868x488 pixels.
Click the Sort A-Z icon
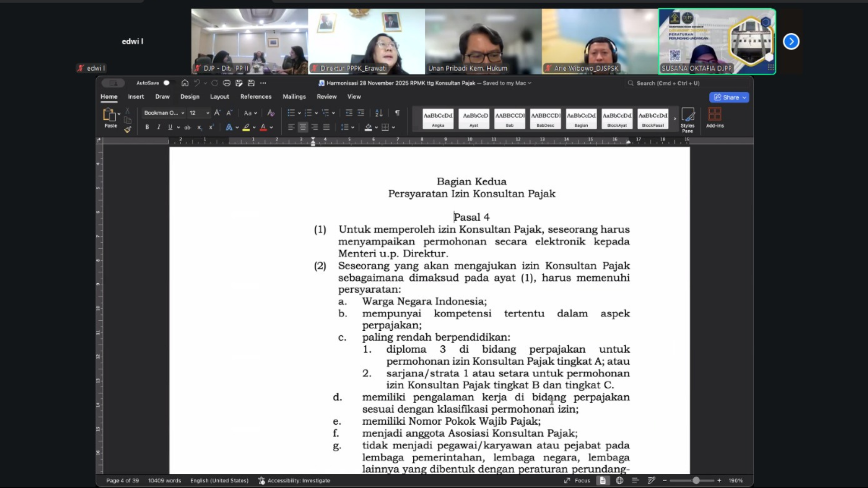tap(379, 113)
